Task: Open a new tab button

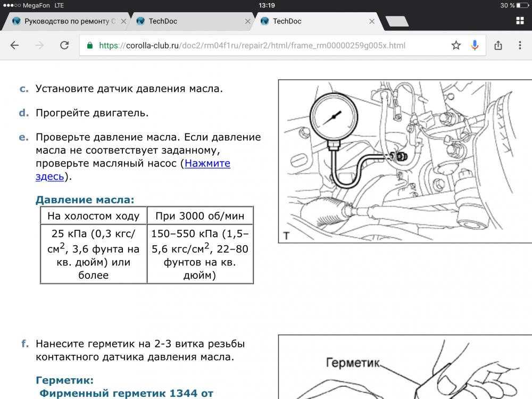Action: (397, 21)
